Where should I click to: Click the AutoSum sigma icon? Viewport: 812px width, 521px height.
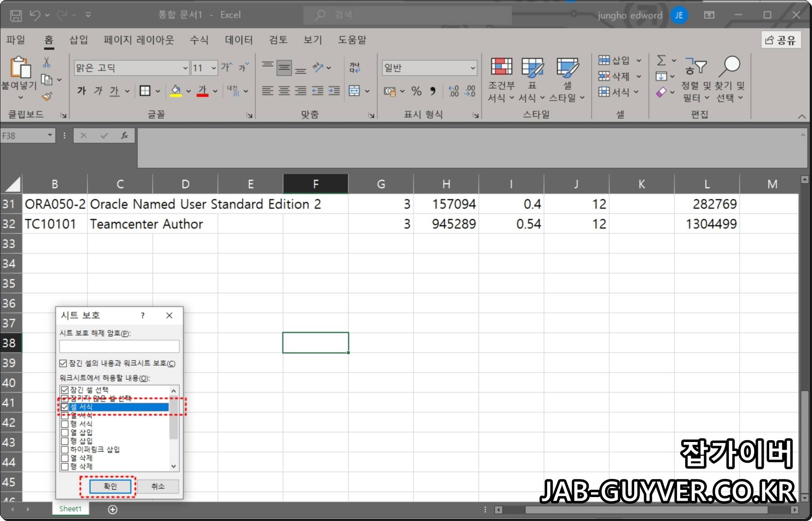click(x=661, y=60)
